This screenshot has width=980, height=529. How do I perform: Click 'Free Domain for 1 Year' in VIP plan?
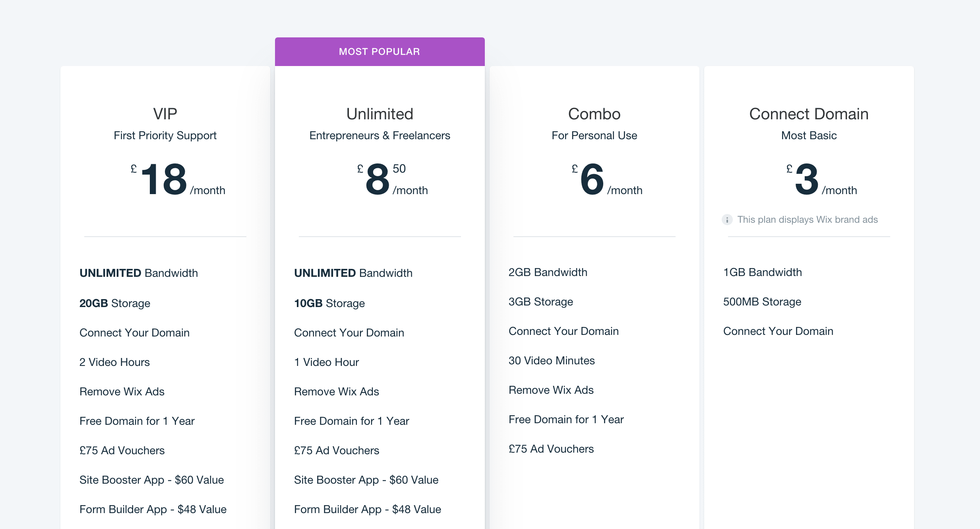[137, 421]
